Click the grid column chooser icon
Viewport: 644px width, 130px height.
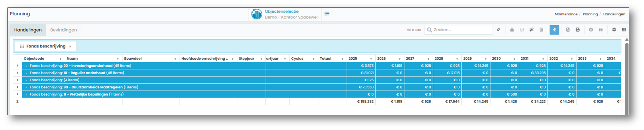pyautogui.click(x=624, y=30)
